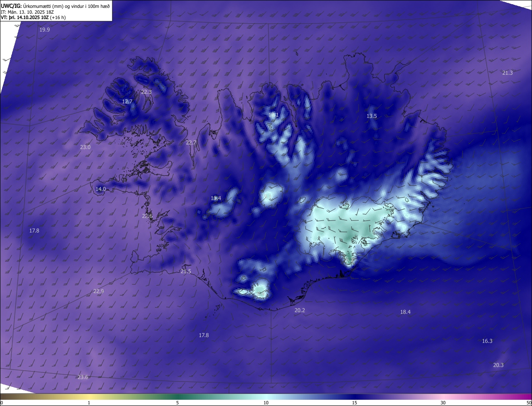532x406 pixels.
Task: Click the 20.3 value label
Action: 498,365
